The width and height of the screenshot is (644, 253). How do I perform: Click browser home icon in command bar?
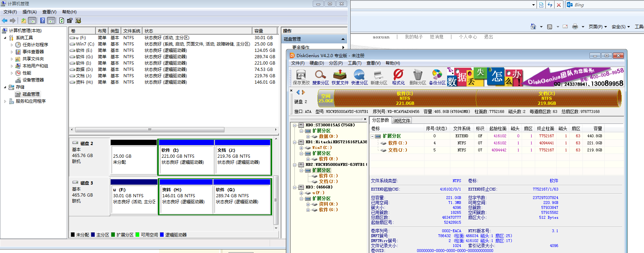(533, 26)
